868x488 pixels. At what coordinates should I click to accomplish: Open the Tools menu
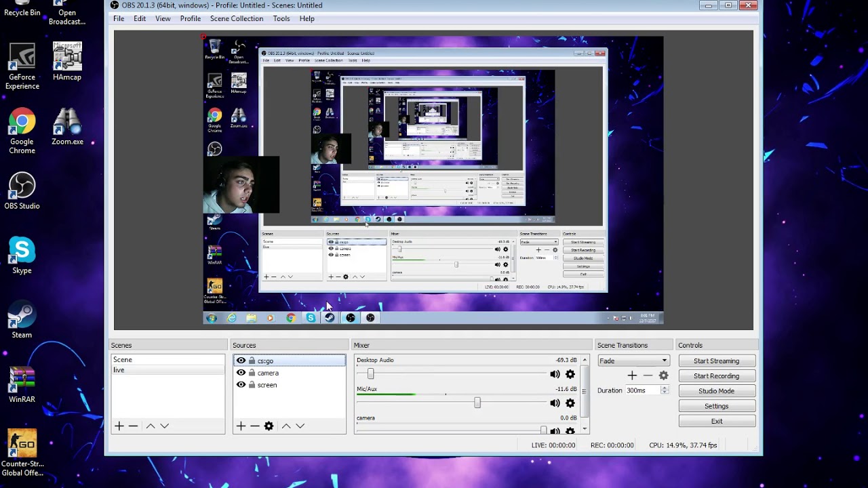tap(281, 18)
